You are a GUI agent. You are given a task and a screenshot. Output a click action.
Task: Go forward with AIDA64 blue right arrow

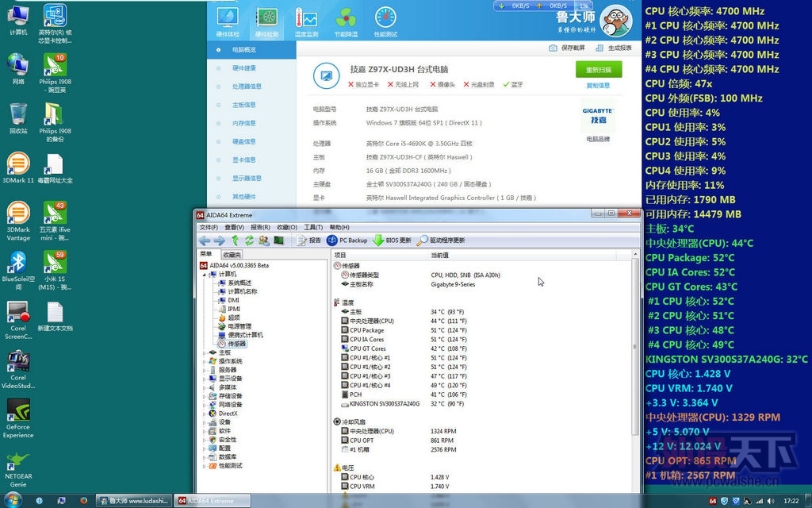219,241
